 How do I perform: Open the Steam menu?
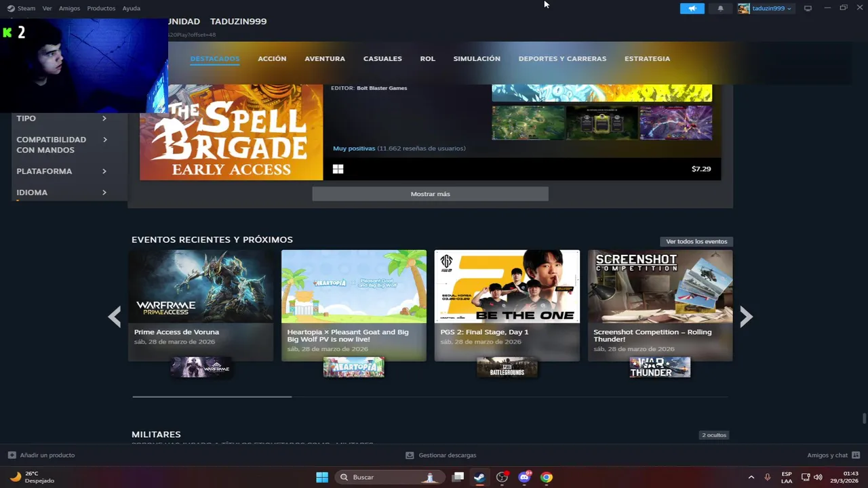click(26, 8)
